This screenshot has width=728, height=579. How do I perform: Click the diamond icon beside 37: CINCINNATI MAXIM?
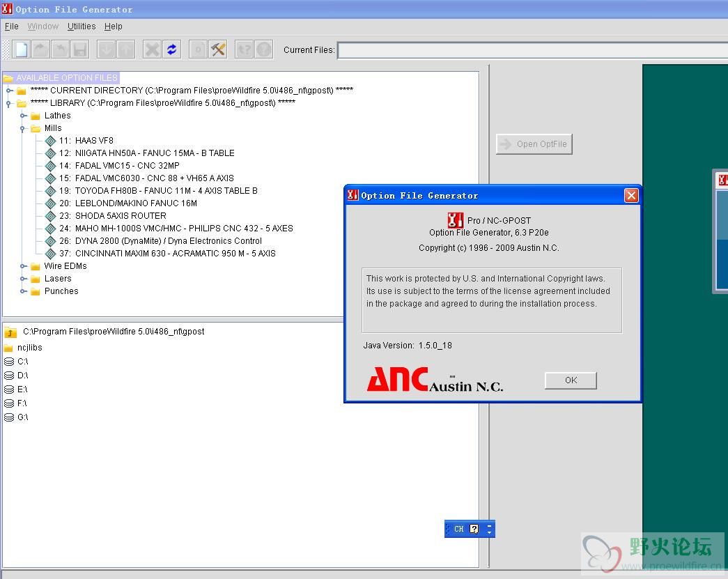[51, 254]
